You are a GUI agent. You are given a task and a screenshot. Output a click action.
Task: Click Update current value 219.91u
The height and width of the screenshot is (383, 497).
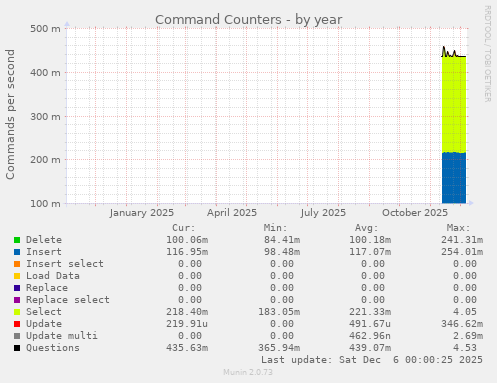187,324
